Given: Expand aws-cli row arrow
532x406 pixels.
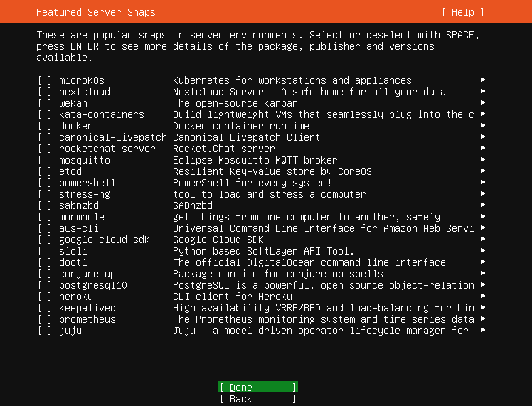Looking at the screenshot, I should click(x=483, y=228).
